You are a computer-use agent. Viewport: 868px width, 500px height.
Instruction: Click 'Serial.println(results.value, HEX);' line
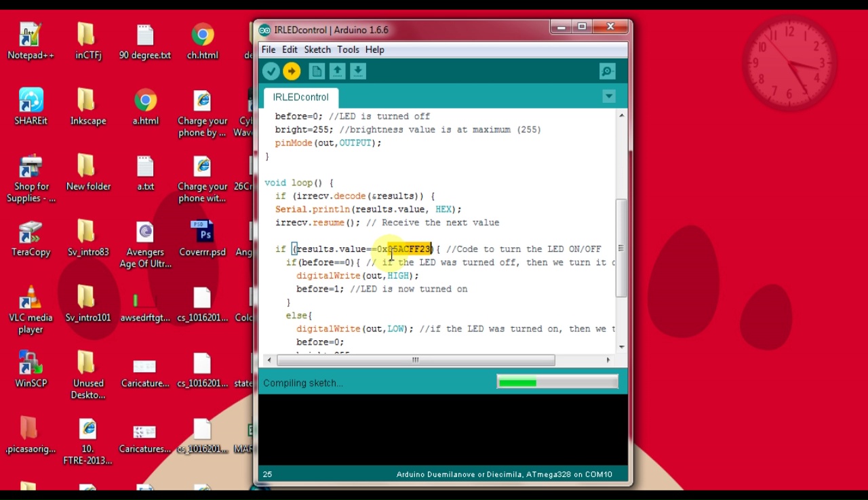(x=368, y=209)
